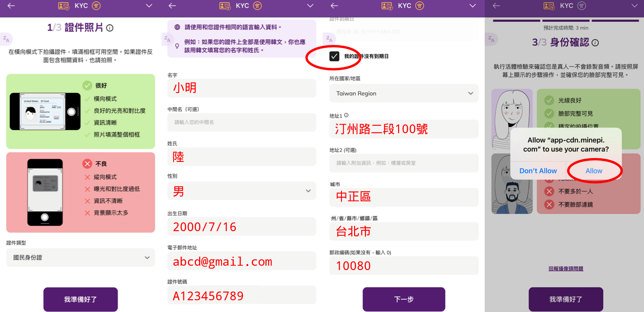644x312 pixels.
Task: Click the 電子郵件地址 input showing abcd@gmail.com
Action: pos(241,261)
